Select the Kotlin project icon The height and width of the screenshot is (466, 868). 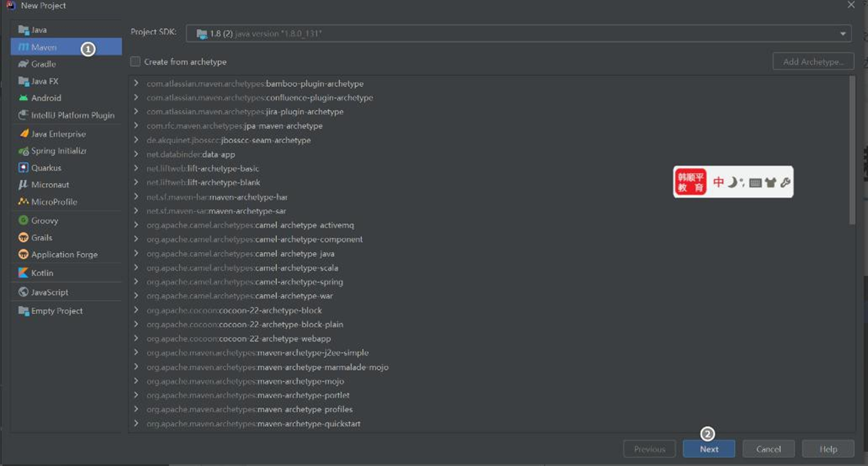click(24, 273)
